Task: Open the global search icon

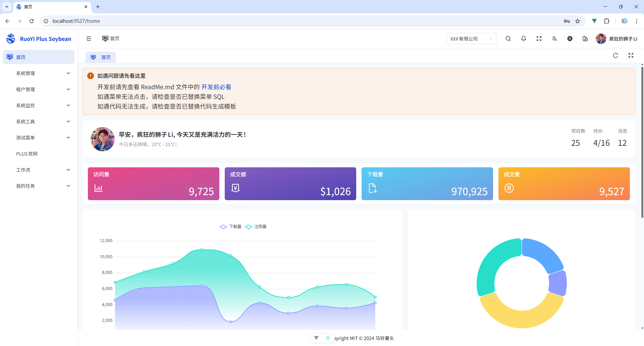Action: click(x=508, y=39)
